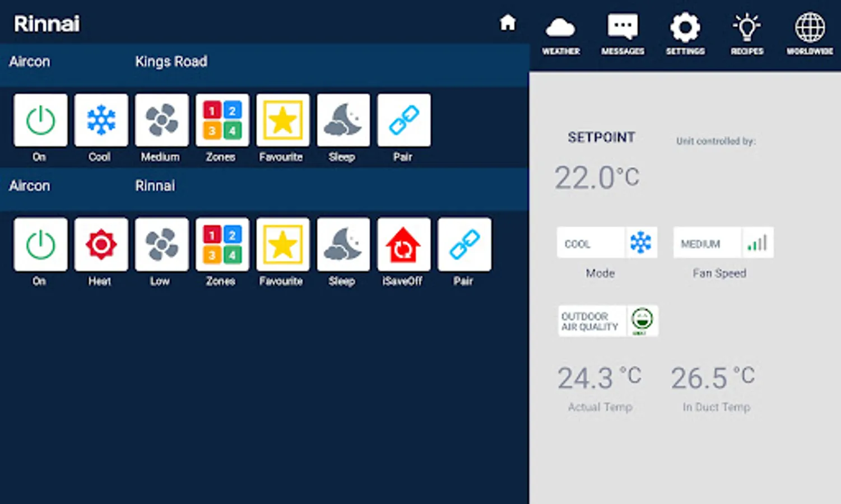This screenshot has height=504, width=841.
Task: Select Cool snowflake mode for Kings Road
Action: tap(101, 120)
